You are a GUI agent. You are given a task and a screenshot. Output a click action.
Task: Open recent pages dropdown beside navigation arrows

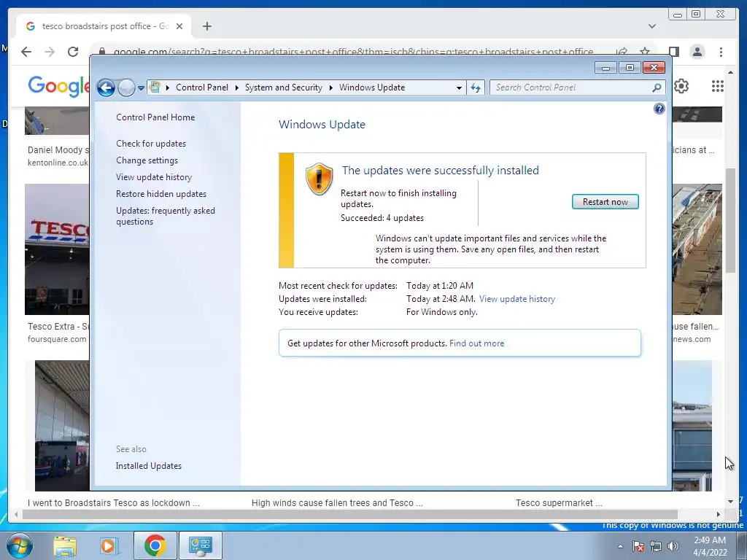pos(141,88)
